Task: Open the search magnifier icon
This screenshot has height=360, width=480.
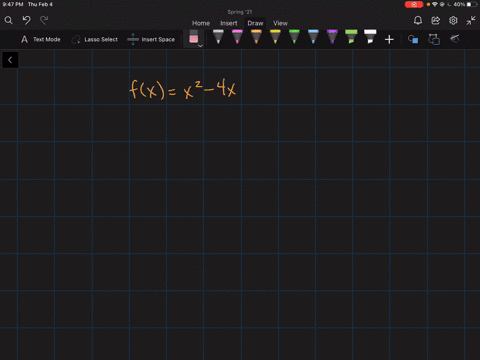Action: pyautogui.click(x=8, y=21)
